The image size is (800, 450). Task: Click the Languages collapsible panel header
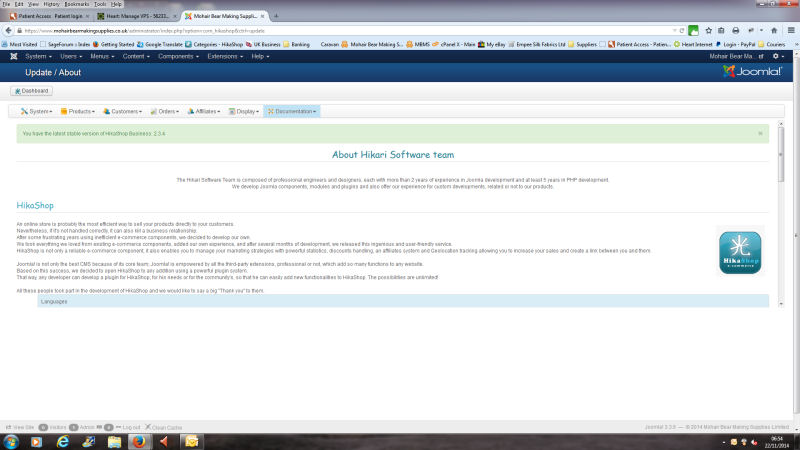tap(403, 301)
